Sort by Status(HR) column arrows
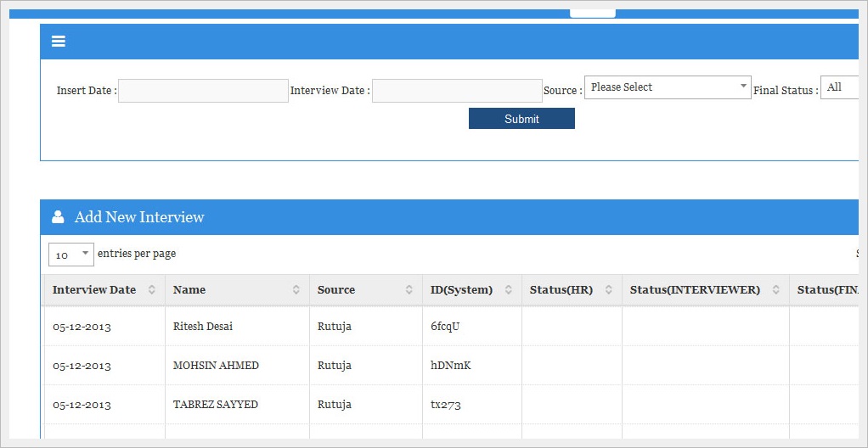This screenshot has height=448, width=868. point(609,290)
